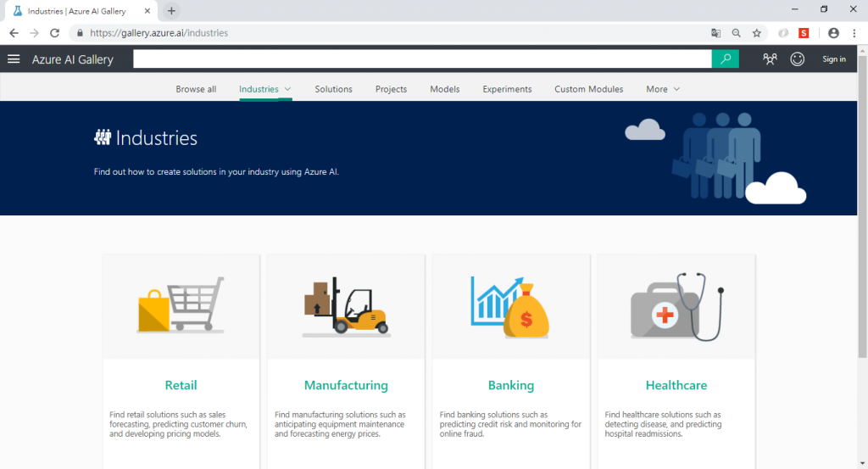
Task: Click the Manufacturing description text
Action: pos(340,424)
